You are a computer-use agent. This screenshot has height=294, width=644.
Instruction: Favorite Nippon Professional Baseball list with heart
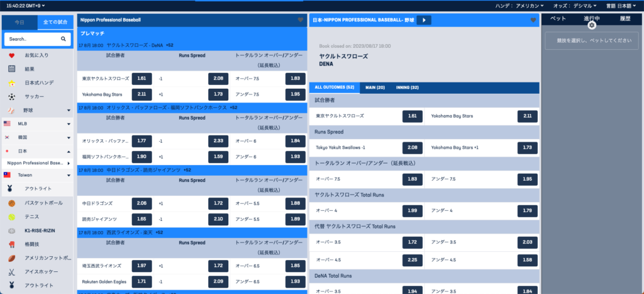pos(300,20)
